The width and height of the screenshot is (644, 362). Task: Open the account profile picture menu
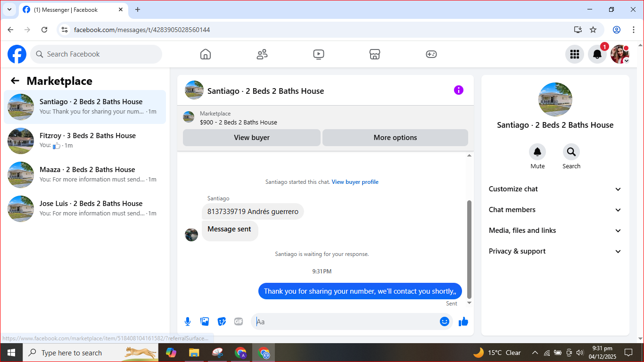point(620,54)
